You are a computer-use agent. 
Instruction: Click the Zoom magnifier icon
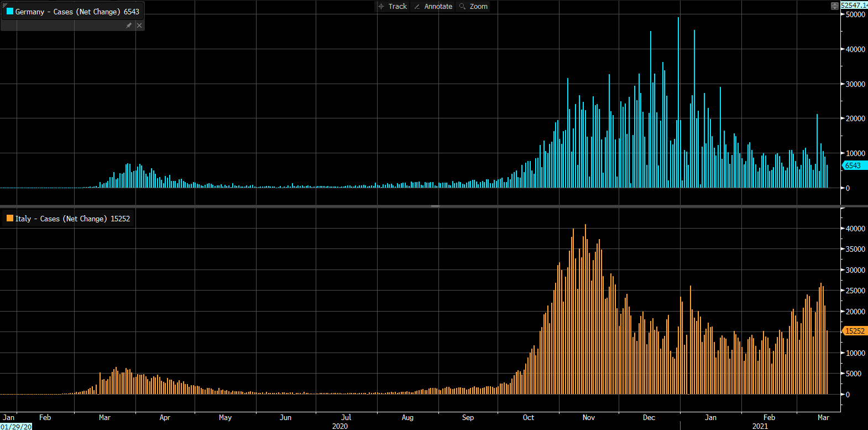[x=463, y=7]
